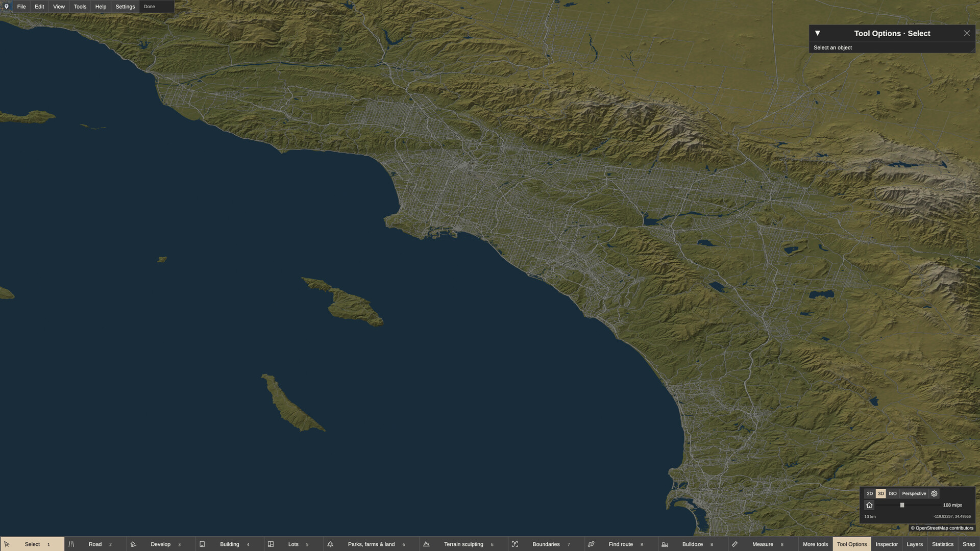Use the Measure ruler tool
The height and width of the screenshot is (551, 980).
click(763, 544)
